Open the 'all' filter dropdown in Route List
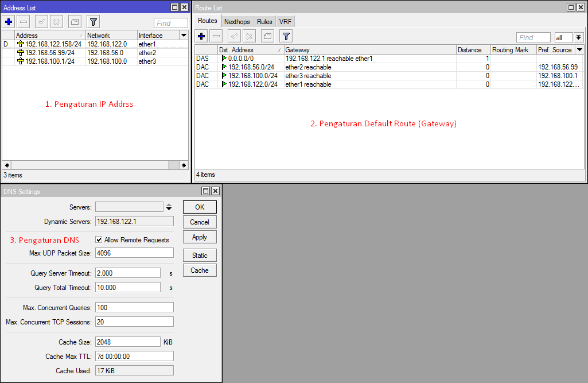Image resolution: width=588 pixels, height=383 pixels. pyautogui.click(x=578, y=37)
